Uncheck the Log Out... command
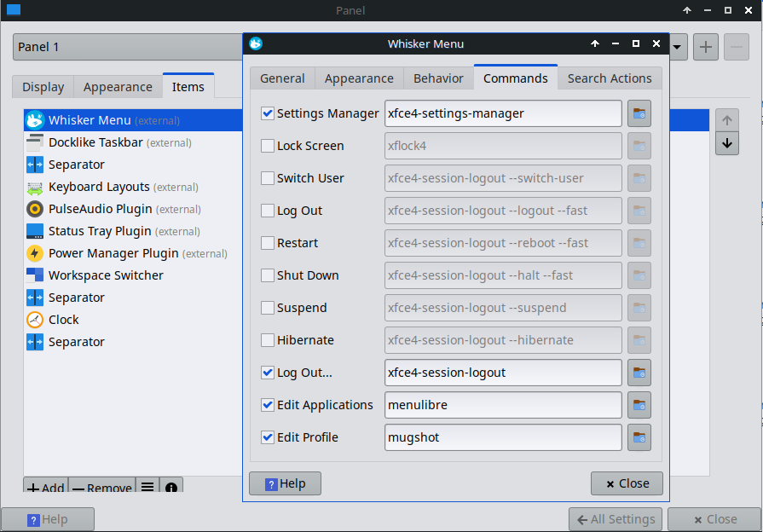Viewport: 763px width, 532px height. (x=268, y=373)
